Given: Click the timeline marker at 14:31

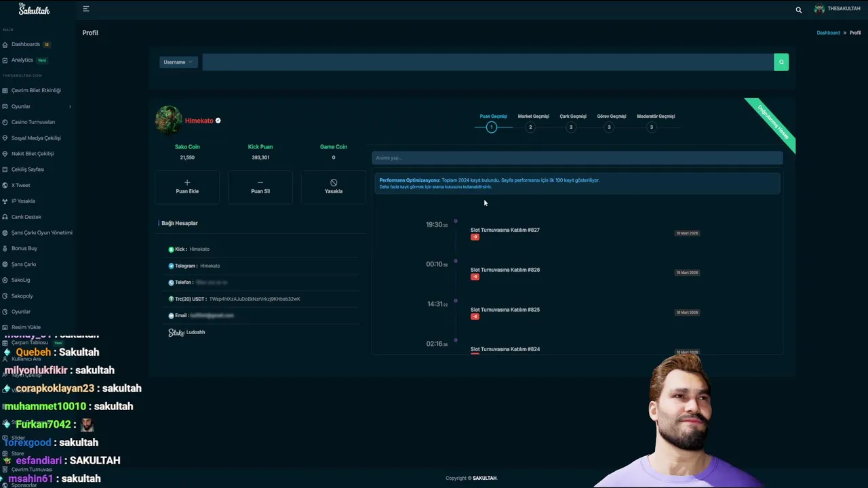Looking at the screenshot, I should [456, 300].
